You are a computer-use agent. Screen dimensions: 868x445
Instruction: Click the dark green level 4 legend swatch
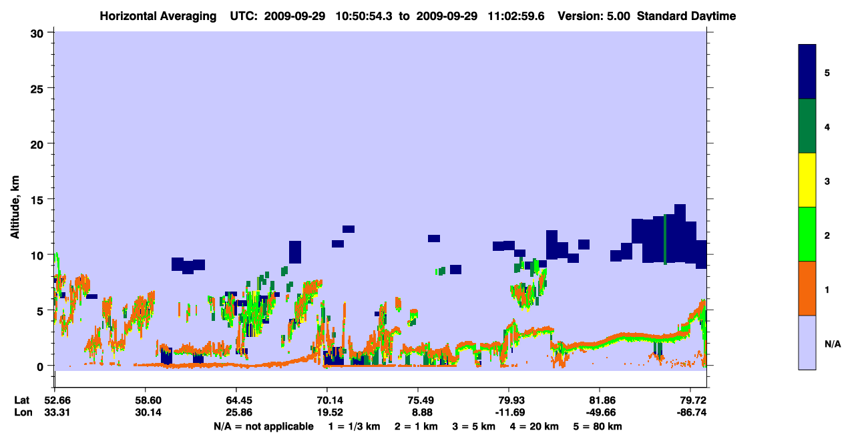[x=807, y=126]
